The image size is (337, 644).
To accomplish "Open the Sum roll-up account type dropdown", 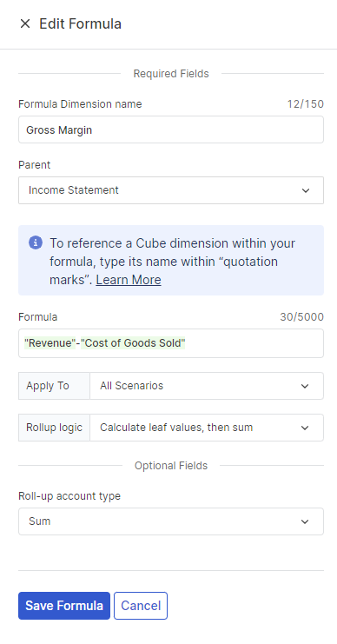I will (171, 521).
